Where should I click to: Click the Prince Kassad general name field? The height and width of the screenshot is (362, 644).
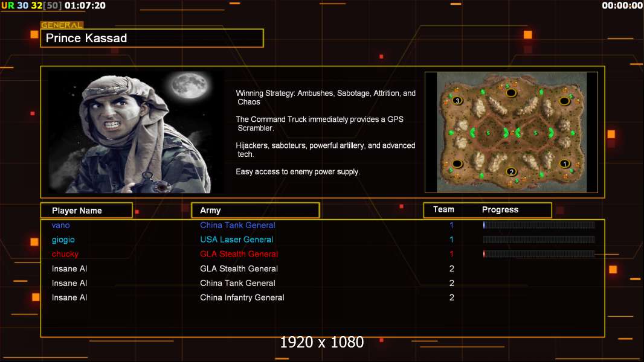tap(152, 38)
